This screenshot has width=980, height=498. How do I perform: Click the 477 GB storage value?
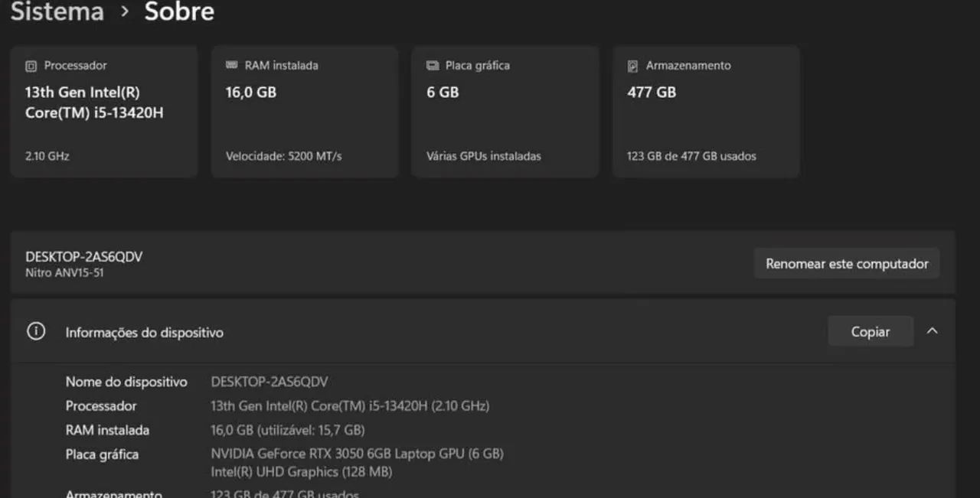click(652, 93)
